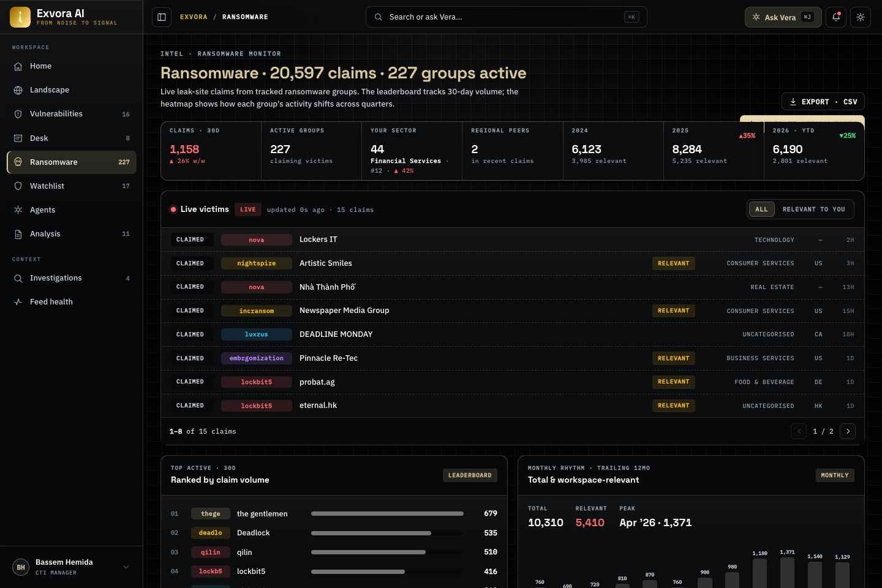Open the Nhà Thành Phố claim

point(513,287)
